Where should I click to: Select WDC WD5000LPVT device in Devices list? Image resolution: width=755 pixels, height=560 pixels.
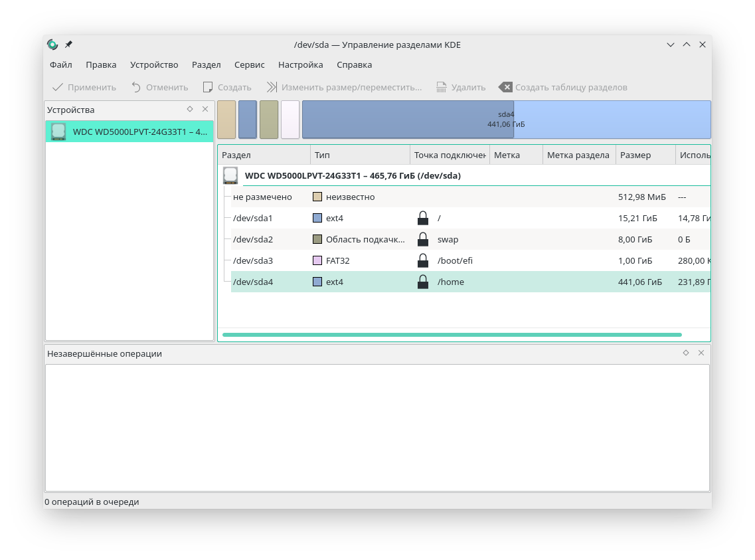click(x=129, y=132)
